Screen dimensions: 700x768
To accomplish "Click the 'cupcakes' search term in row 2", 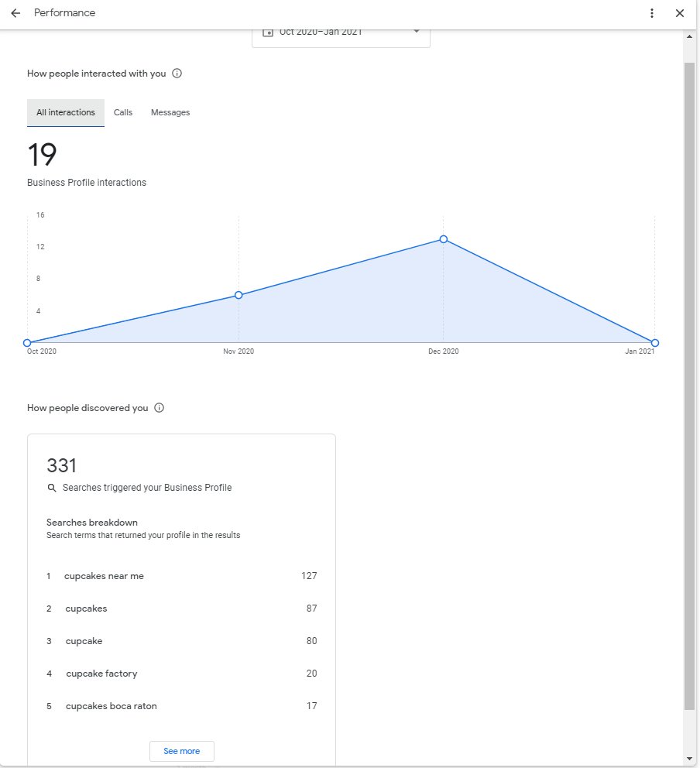I will (86, 609).
